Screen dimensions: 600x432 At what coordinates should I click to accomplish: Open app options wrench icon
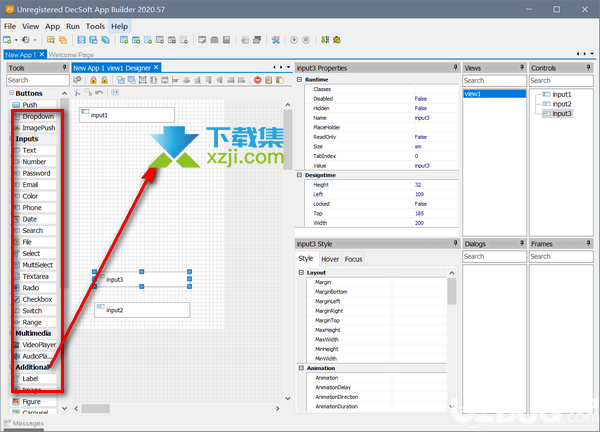click(x=276, y=40)
